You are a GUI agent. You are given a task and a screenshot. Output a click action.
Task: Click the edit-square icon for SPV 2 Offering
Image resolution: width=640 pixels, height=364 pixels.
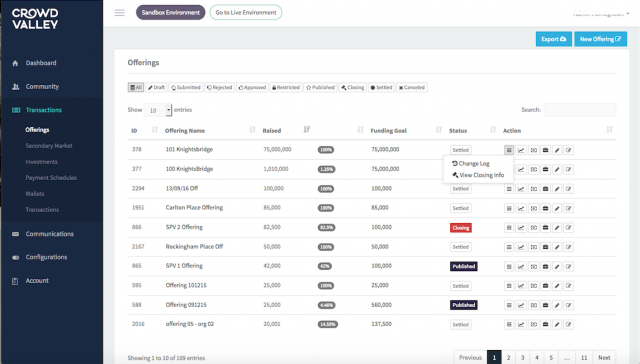coord(569,228)
